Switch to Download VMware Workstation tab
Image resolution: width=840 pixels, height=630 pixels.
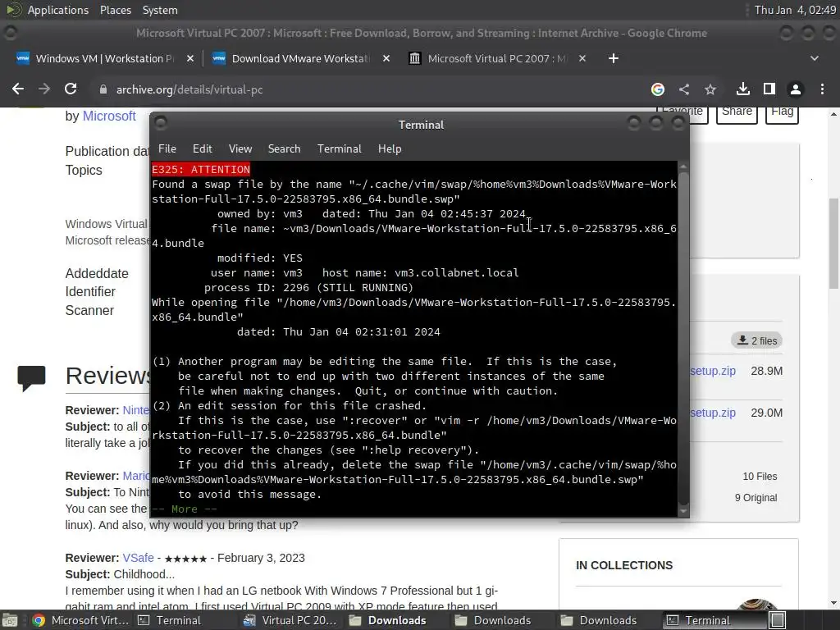coord(300,58)
